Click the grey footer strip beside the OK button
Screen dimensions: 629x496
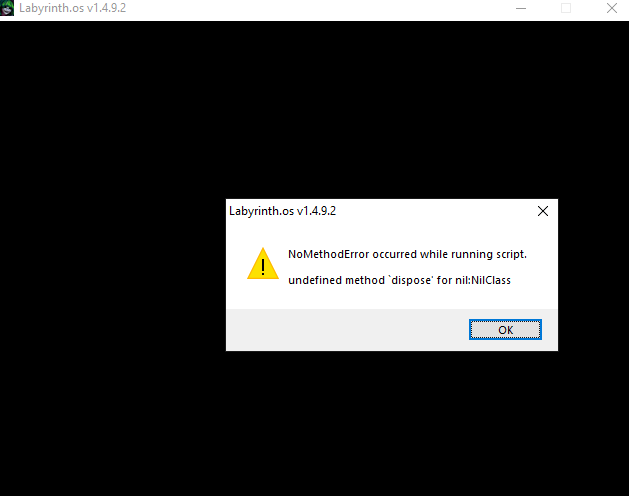[x=345, y=329]
